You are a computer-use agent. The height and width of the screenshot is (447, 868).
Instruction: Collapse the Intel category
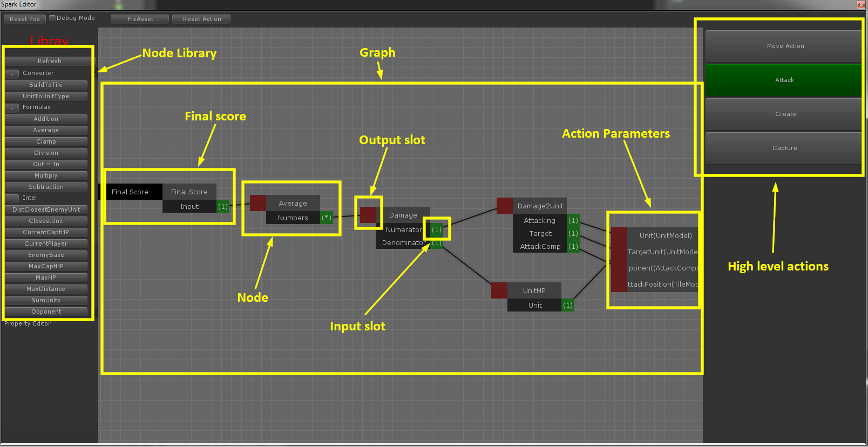coord(12,198)
